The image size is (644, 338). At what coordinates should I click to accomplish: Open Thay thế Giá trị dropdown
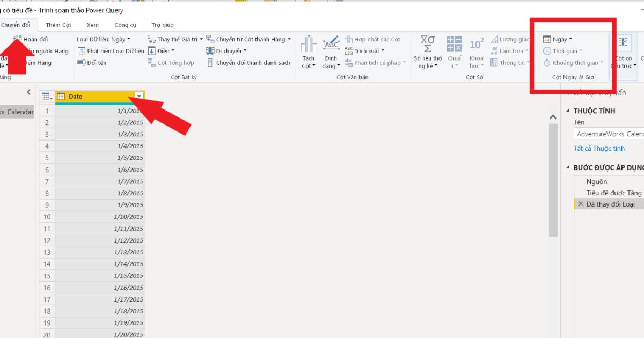tap(175, 39)
